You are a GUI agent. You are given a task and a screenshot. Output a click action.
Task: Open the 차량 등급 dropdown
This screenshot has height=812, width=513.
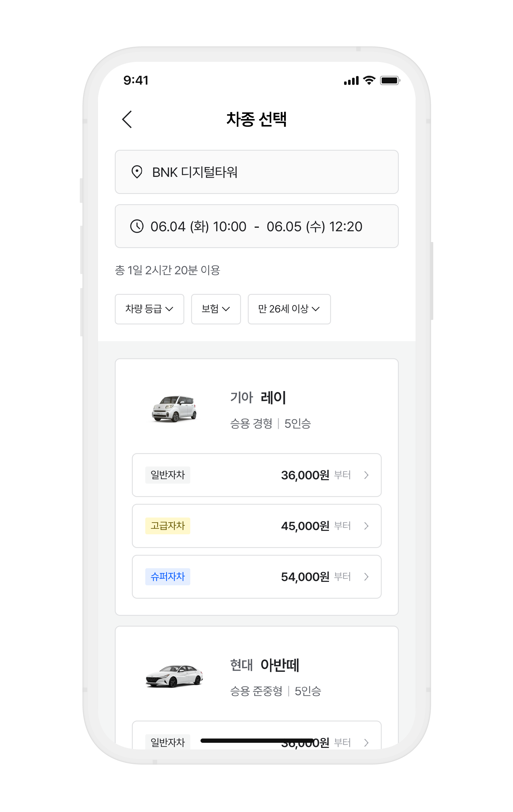pos(150,309)
